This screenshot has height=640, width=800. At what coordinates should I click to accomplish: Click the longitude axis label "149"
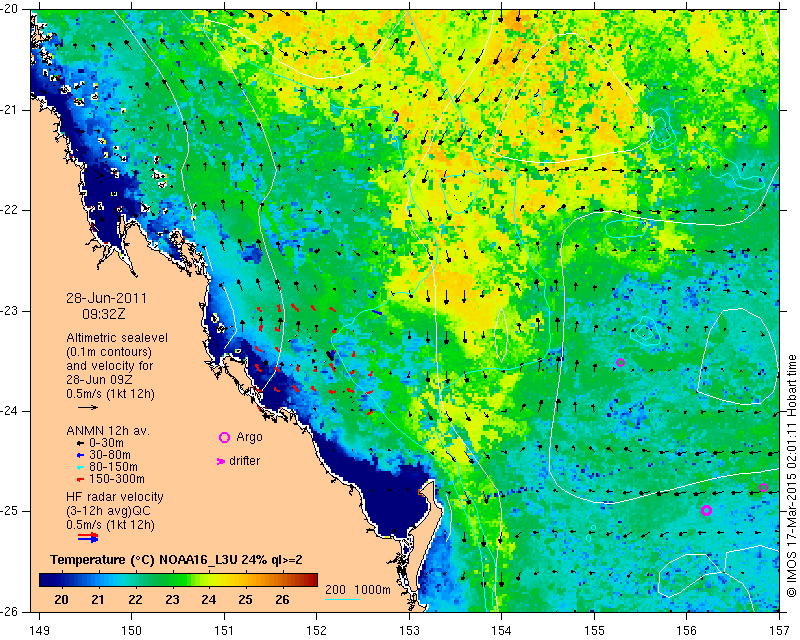click(x=39, y=630)
